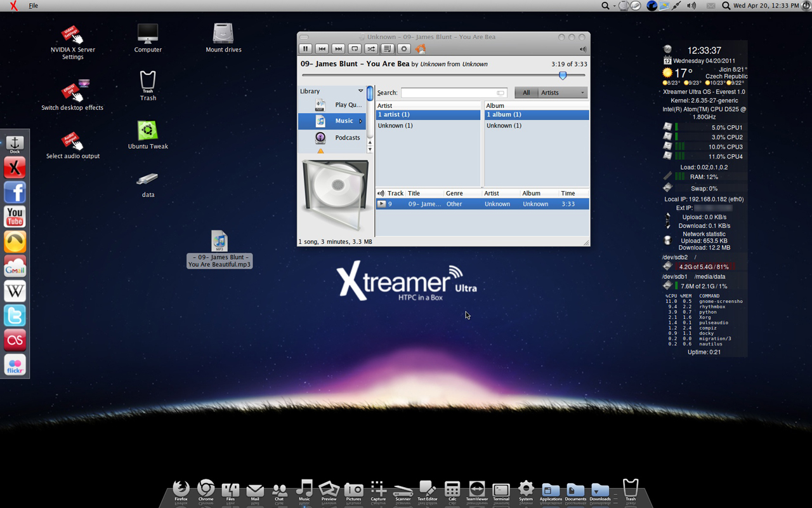Select the Computer desktop icon
The width and height of the screenshot is (812, 508).
click(148, 38)
